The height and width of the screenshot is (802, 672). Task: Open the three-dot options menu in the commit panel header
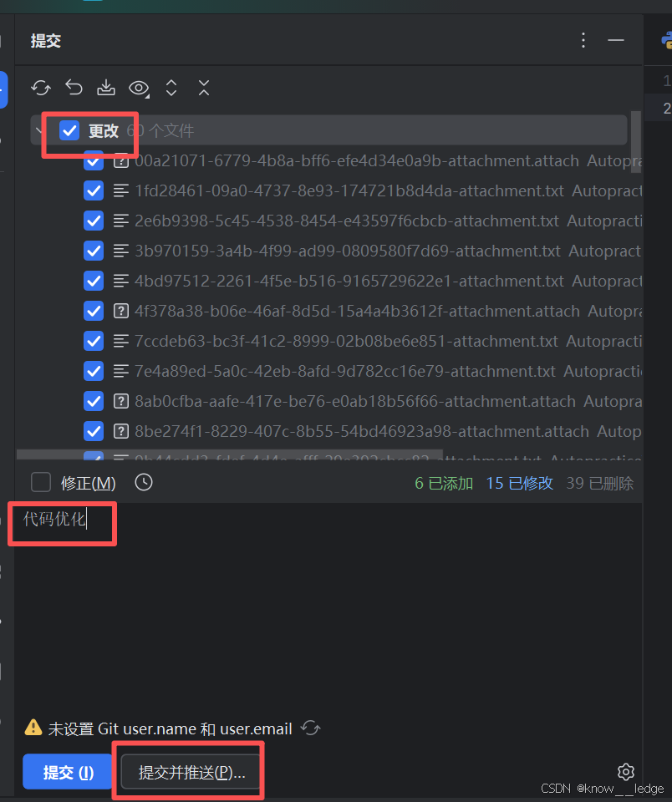[x=583, y=40]
